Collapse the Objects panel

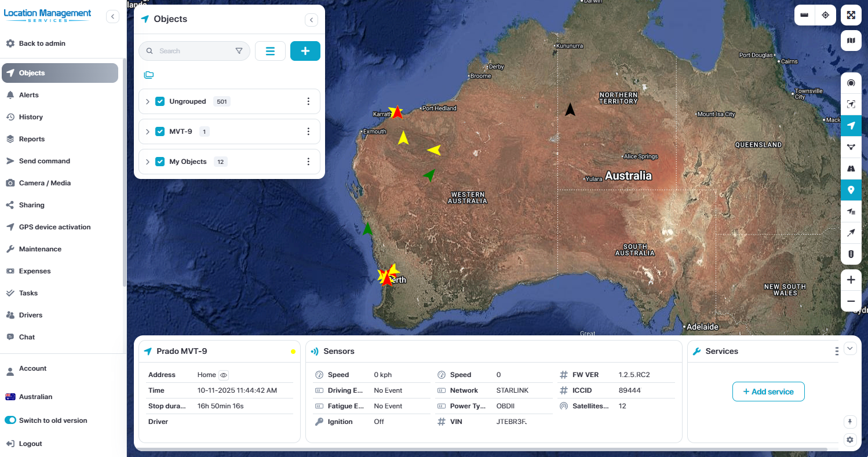312,20
